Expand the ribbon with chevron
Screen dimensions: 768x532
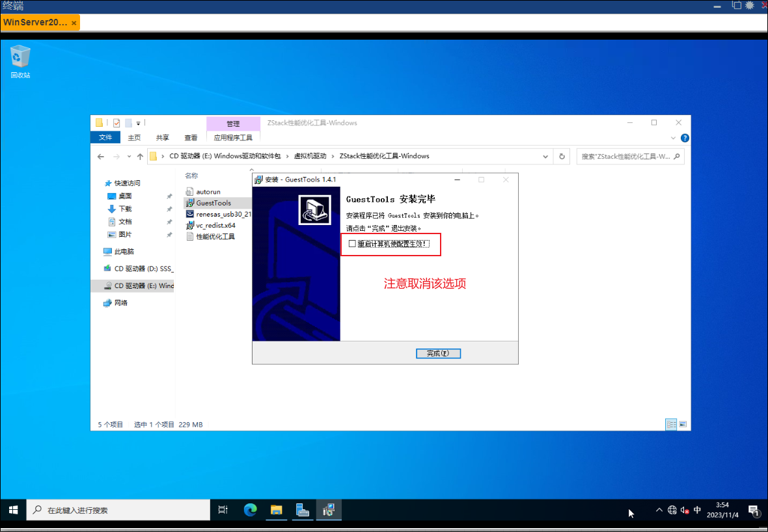click(673, 138)
